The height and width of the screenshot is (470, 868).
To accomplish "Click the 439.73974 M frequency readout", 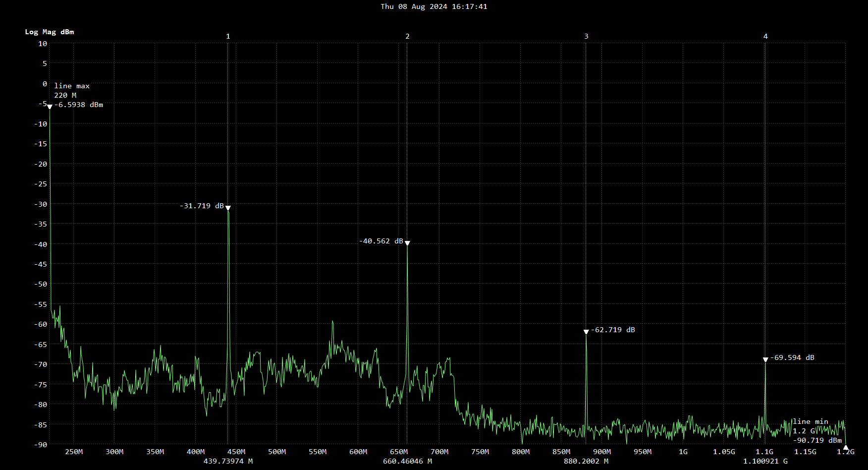I will (x=228, y=461).
